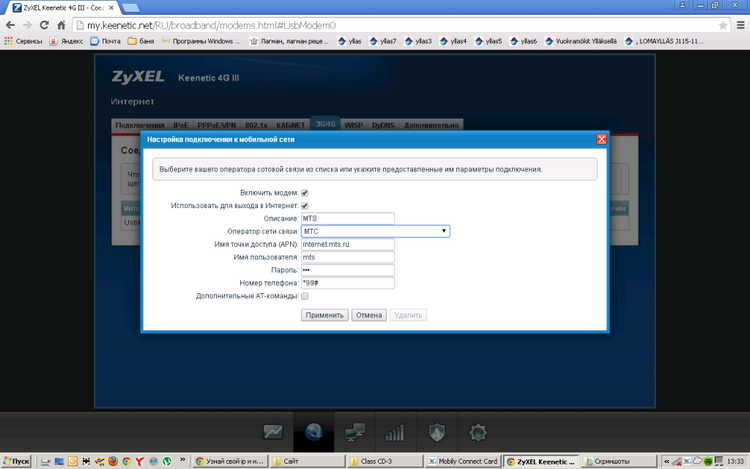Image resolution: width=750 pixels, height=469 pixels.
Task: Launch Chrome from the quick launch bar
Action: pyautogui.click(x=126, y=461)
